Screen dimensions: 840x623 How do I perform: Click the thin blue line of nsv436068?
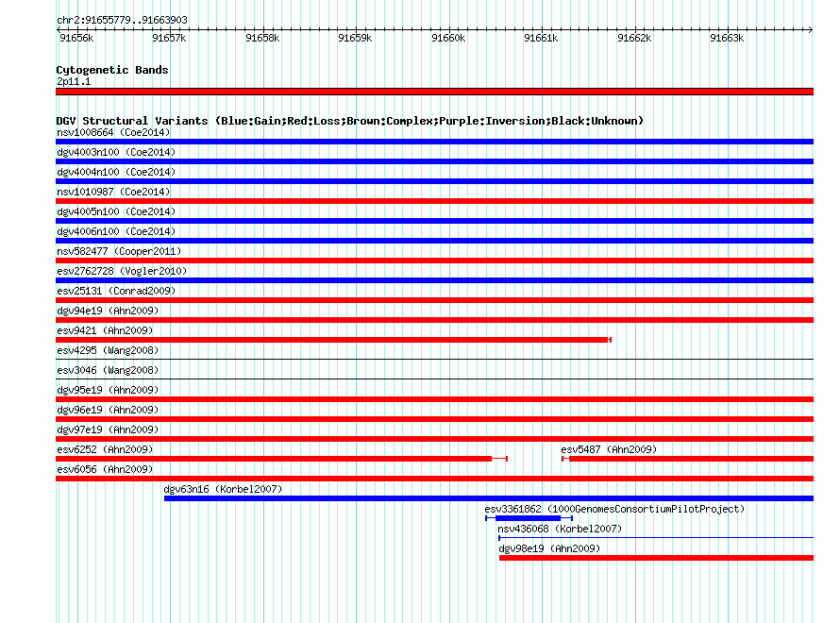[656, 538]
